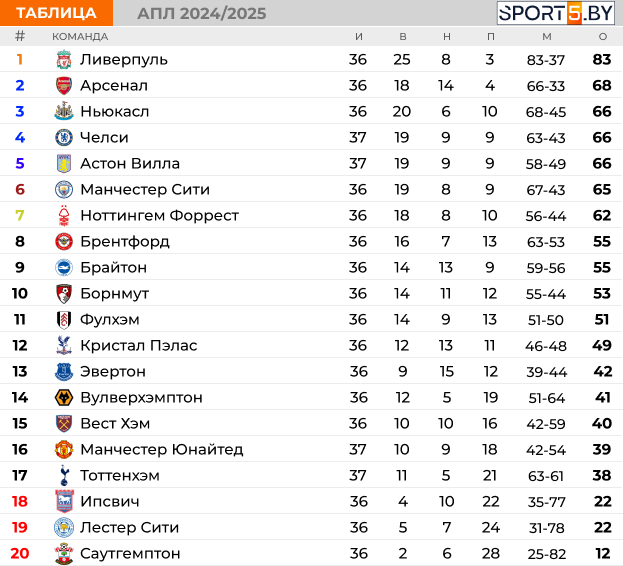Viewport: 623px width, 566px height.
Task: Sort by the О points column header
Action: click(x=603, y=37)
